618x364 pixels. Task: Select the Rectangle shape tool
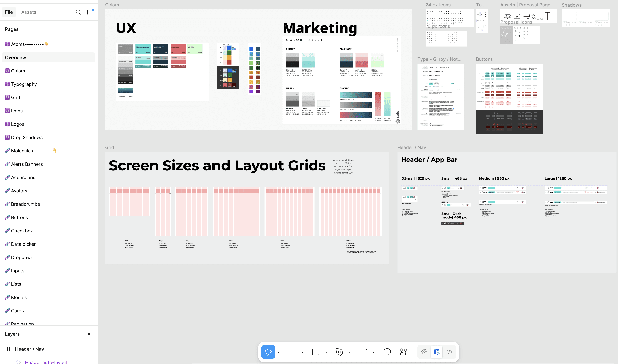(x=315, y=352)
